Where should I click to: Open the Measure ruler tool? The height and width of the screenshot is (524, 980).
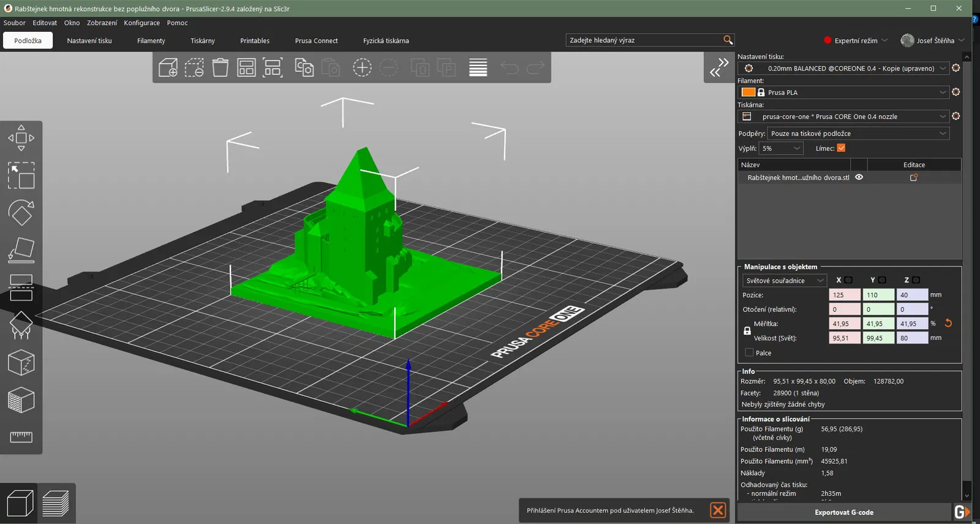(21, 436)
